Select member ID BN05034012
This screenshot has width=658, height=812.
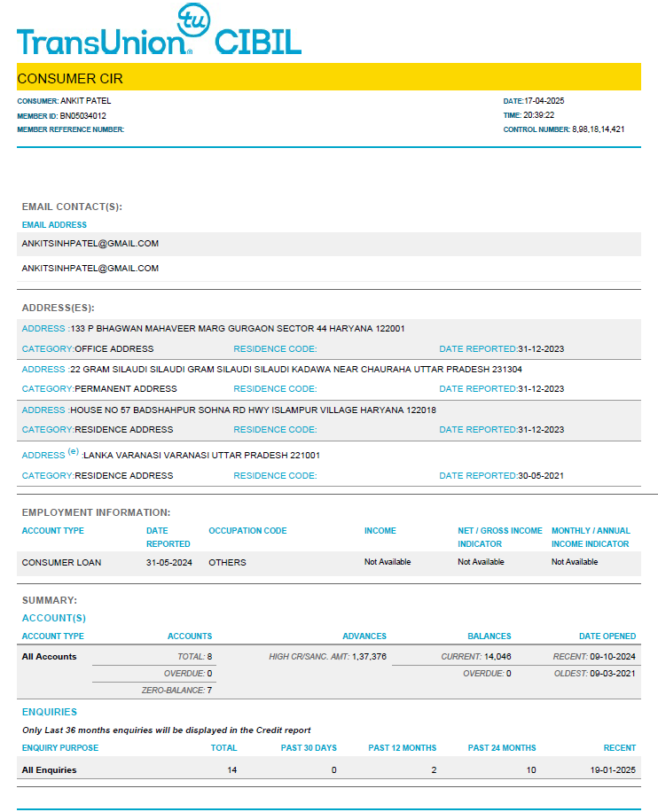[x=82, y=116]
